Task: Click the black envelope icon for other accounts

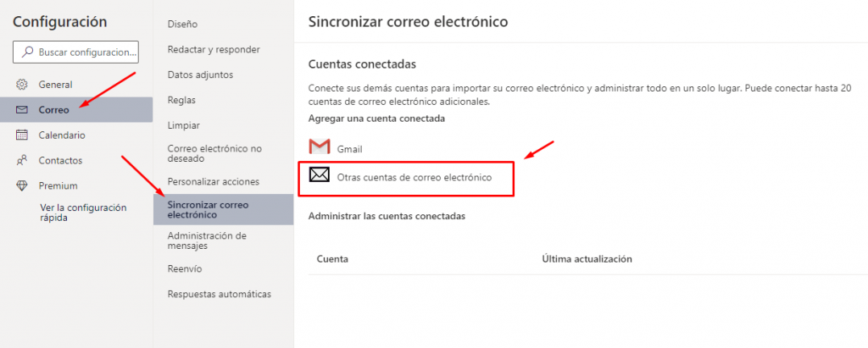Action: tap(320, 176)
